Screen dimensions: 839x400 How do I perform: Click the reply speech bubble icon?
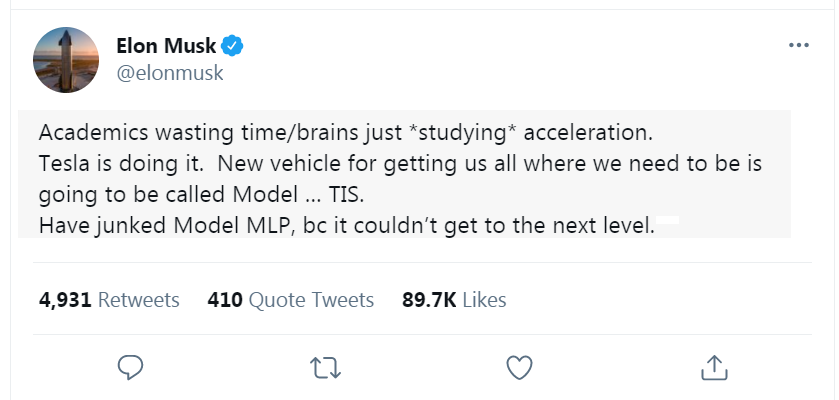(x=132, y=367)
